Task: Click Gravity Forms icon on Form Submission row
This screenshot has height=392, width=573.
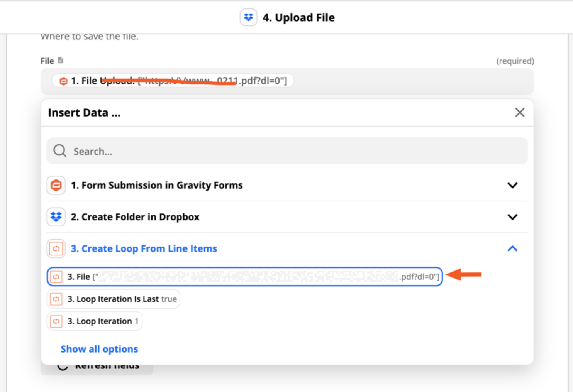Action: point(56,185)
